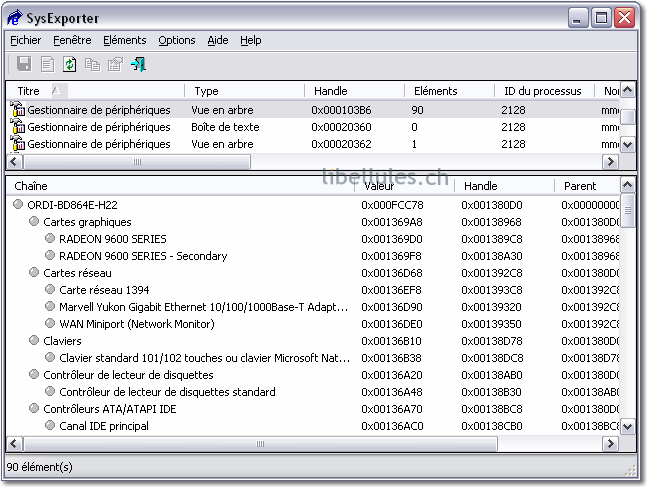
Task: Click bullet icon beside Contrôleurs ATA/ATAPI IDE
Action: [34, 408]
